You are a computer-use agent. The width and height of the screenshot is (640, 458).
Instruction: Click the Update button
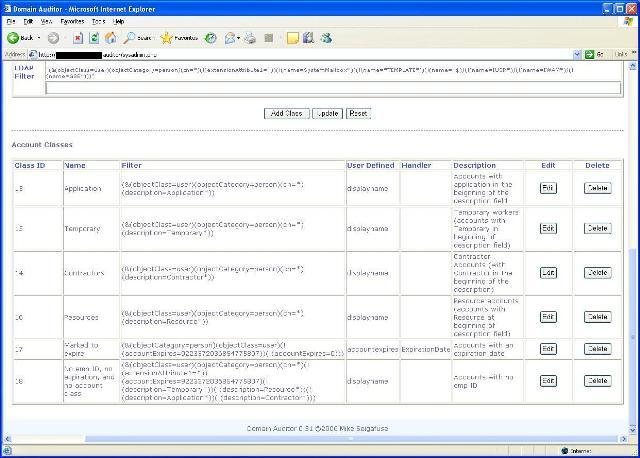pyautogui.click(x=327, y=113)
